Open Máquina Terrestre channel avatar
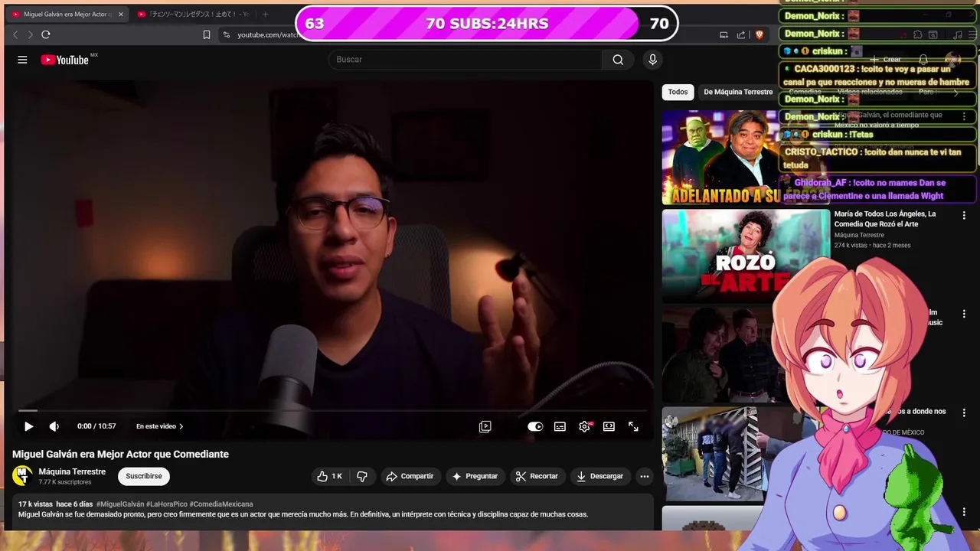 [22, 476]
